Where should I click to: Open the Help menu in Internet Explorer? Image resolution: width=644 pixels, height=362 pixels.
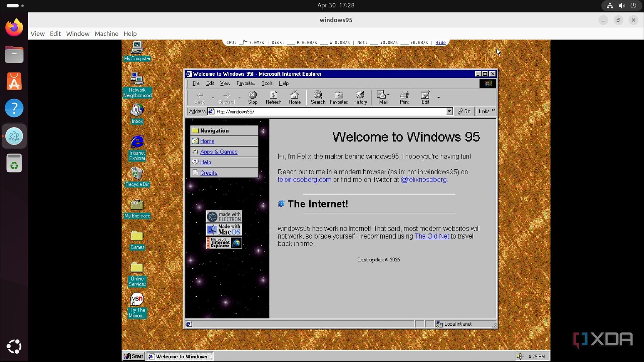coord(284,83)
